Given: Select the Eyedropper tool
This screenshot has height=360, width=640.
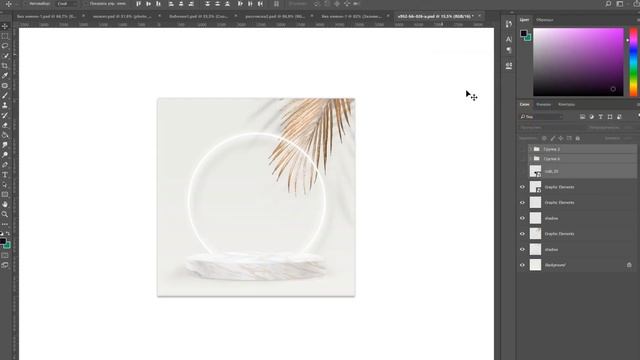Looking at the screenshot, I should 5,76.
